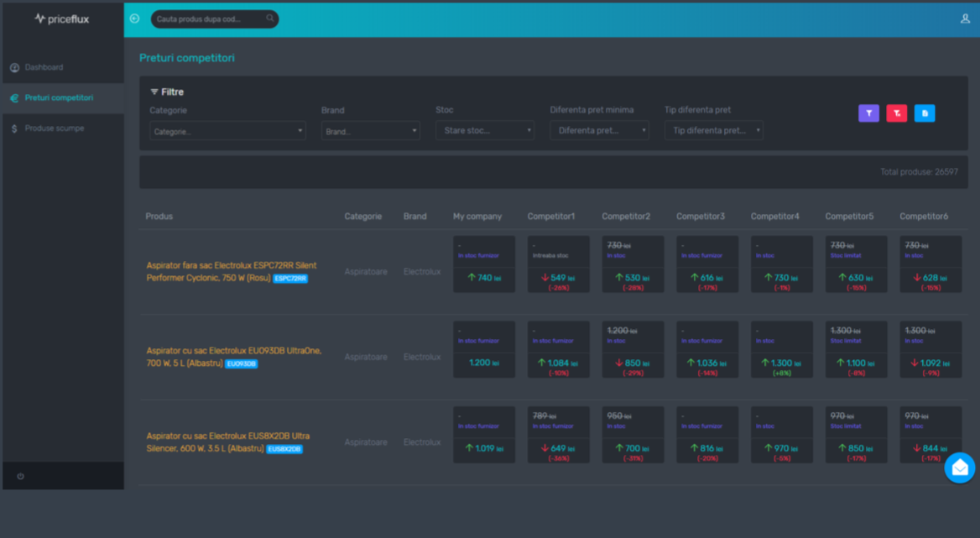980x538 pixels.
Task: Export data with the blue file button
Action: coord(925,113)
